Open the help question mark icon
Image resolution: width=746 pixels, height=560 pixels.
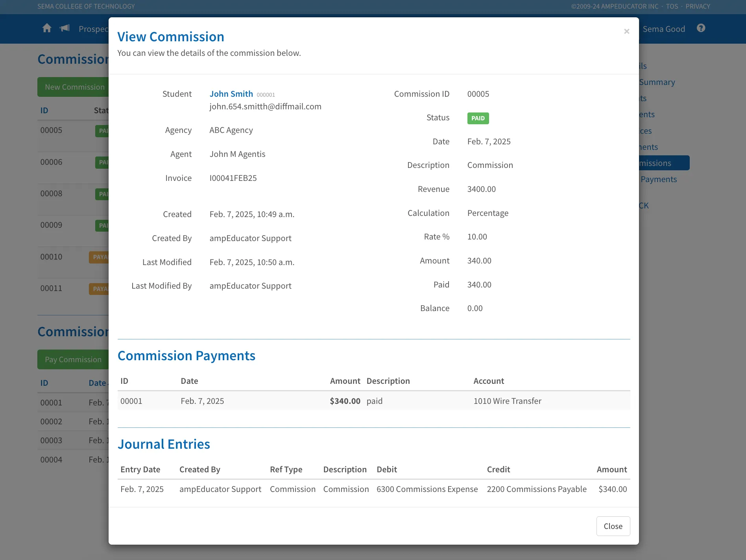point(701,28)
